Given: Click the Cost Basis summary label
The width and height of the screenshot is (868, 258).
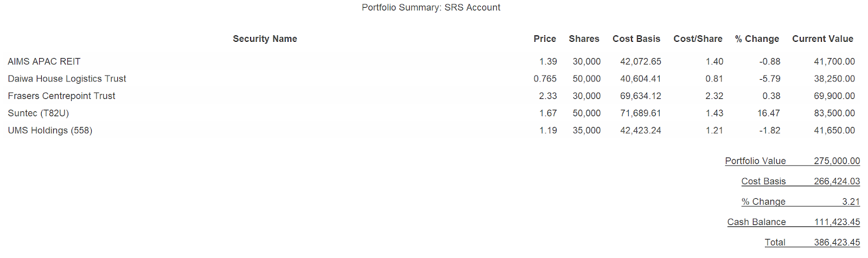Looking at the screenshot, I should click(763, 181).
